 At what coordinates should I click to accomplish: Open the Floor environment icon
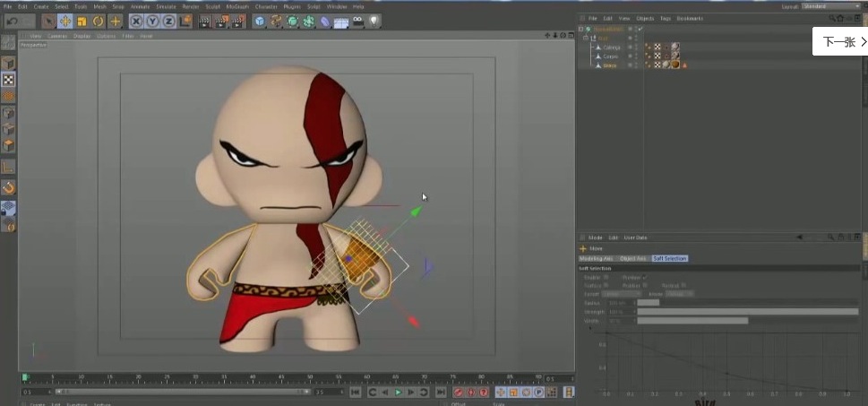(x=341, y=22)
